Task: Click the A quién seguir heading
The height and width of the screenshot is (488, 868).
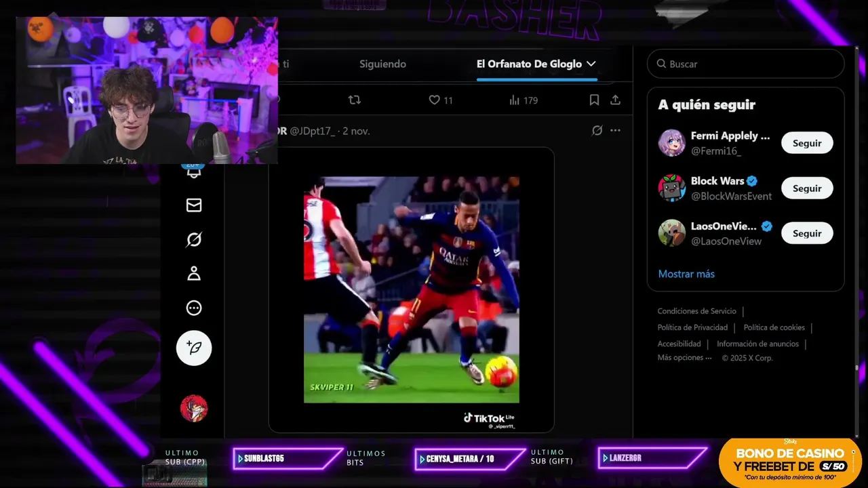Action: (x=707, y=104)
